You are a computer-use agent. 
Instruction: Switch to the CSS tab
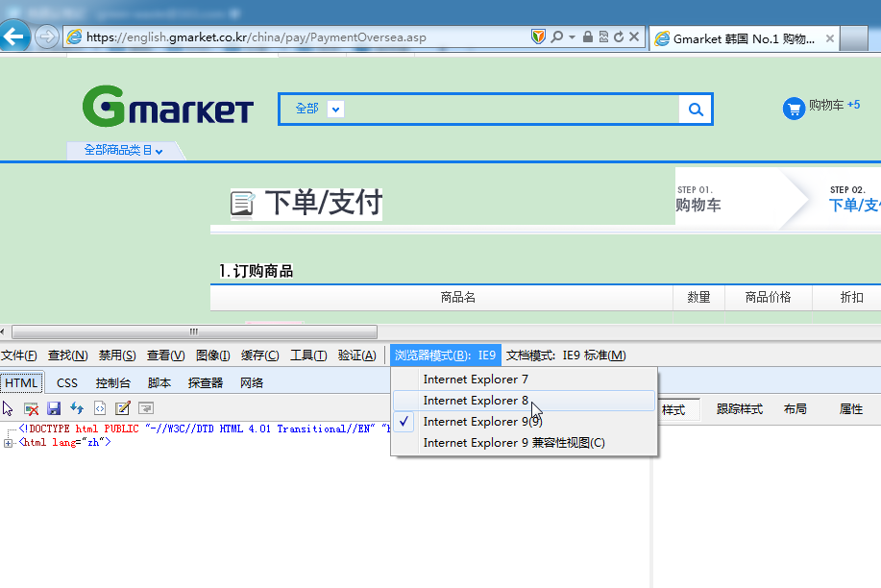click(67, 383)
